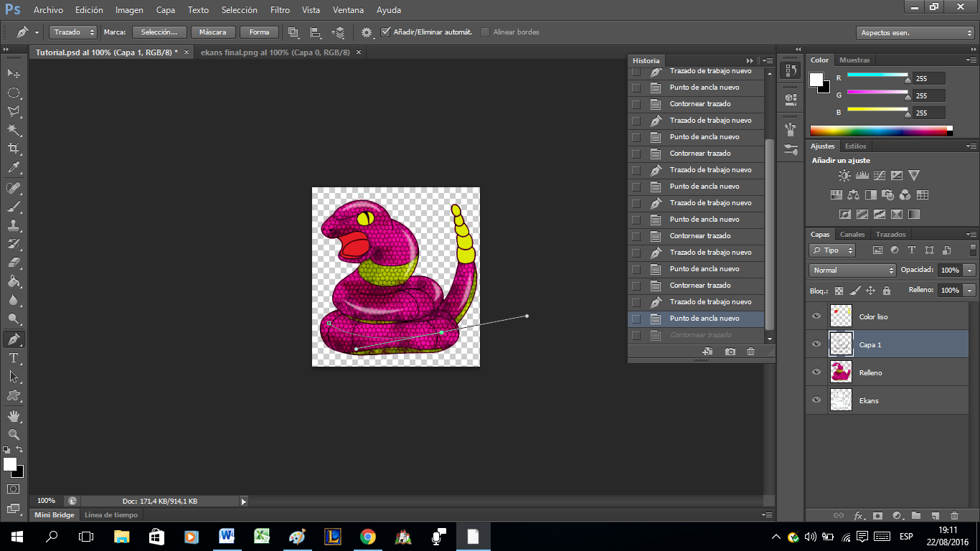The width and height of the screenshot is (980, 551).
Task: Add Brightness/Contrast adjustment icon
Action: 844,175
